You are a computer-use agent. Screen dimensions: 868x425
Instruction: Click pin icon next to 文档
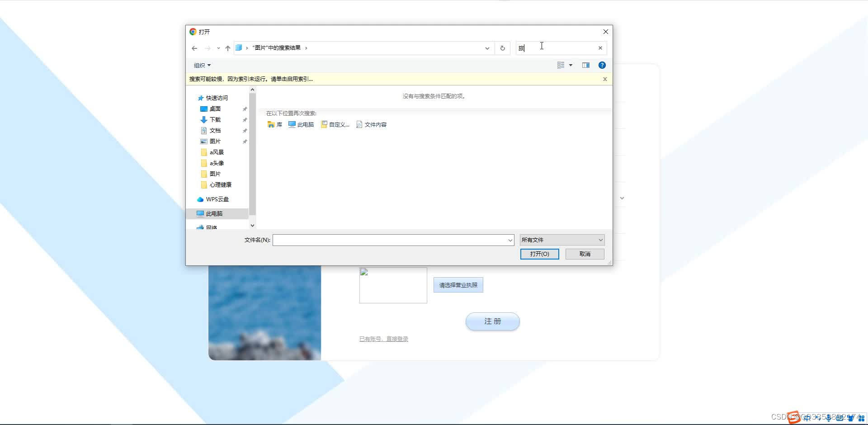(x=245, y=131)
